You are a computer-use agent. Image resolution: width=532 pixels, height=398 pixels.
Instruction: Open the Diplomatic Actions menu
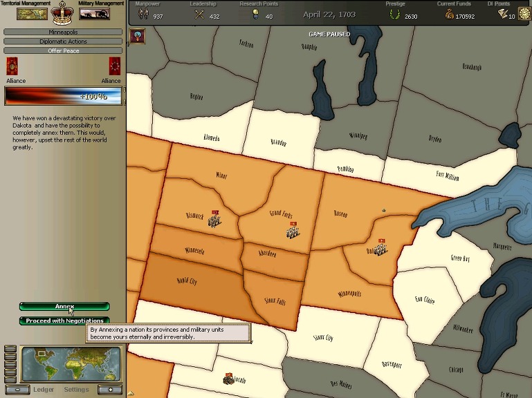coord(63,41)
